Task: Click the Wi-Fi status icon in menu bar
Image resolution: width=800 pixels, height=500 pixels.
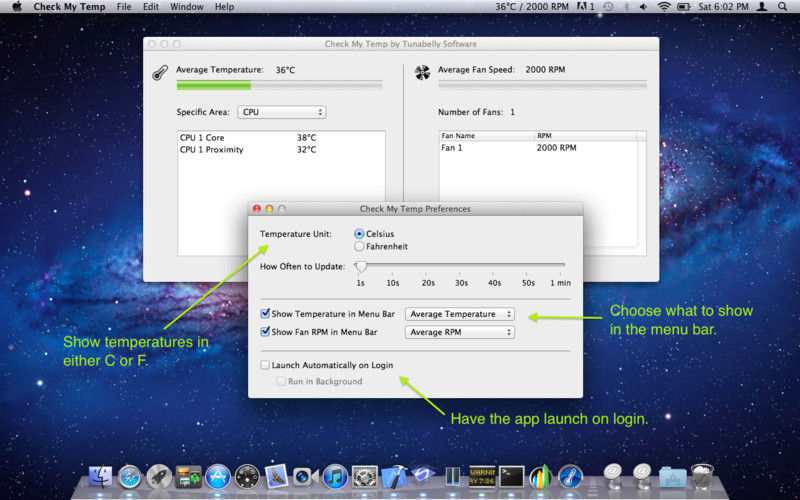Action: (x=664, y=7)
